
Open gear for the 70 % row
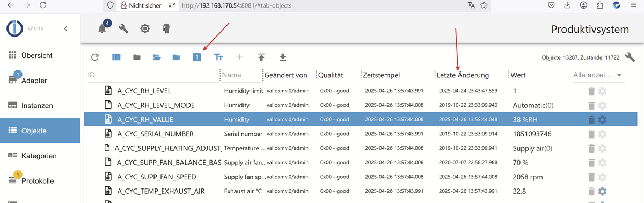point(602,162)
